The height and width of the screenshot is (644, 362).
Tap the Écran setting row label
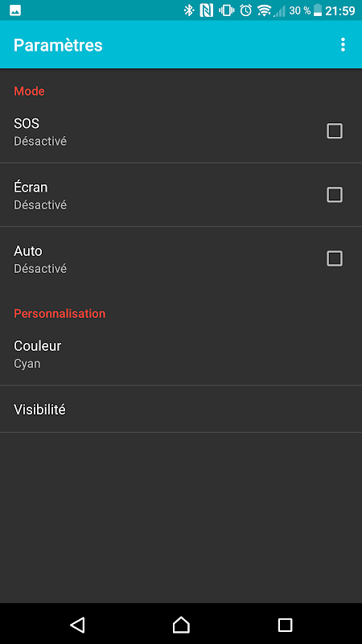(31, 188)
